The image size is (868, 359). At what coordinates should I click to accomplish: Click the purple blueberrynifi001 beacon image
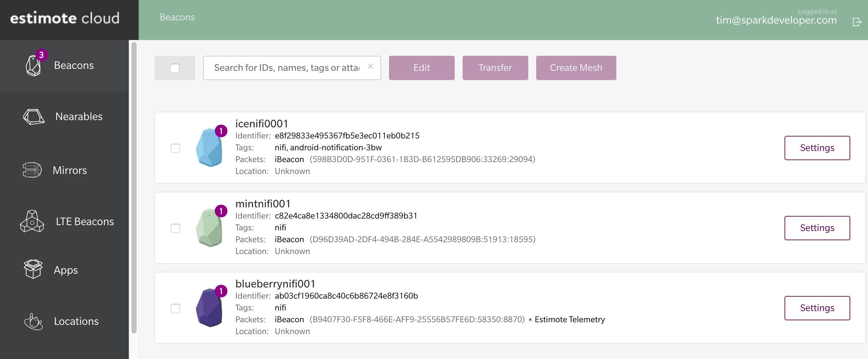(x=209, y=308)
